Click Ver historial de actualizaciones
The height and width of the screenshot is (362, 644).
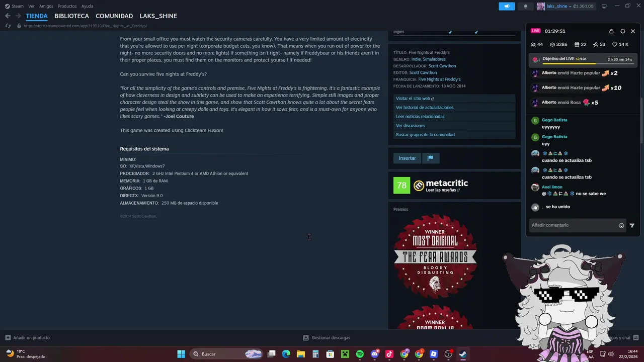454,108
